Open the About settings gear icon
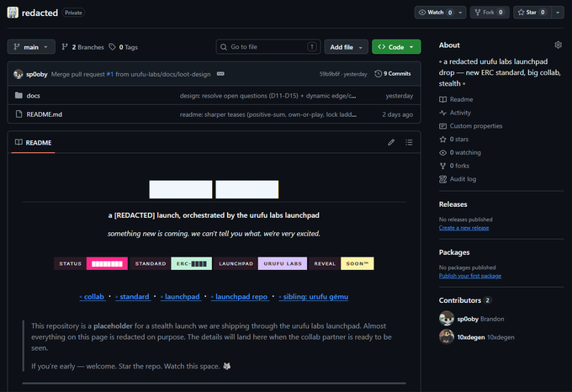The width and height of the screenshot is (572, 392). pos(559,45)
